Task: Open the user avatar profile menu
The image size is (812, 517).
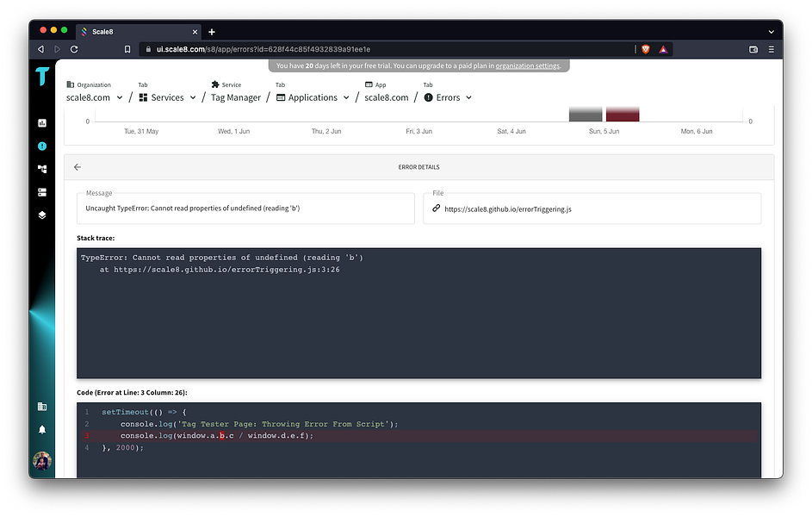Action: pos(42,460)
